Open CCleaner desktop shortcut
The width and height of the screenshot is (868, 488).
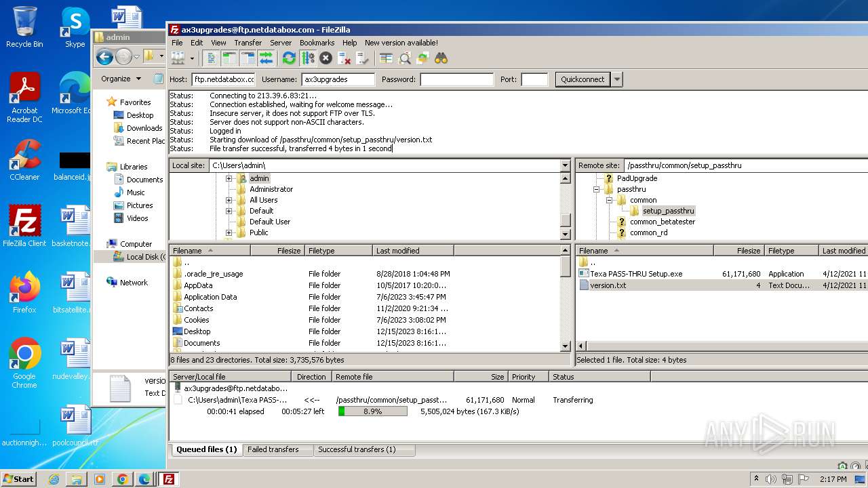(x=24, y=160)
